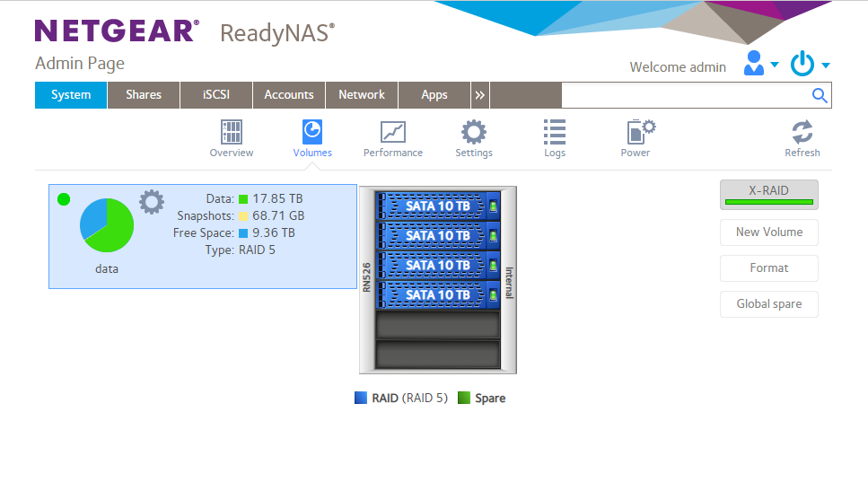The height and width of the screenshot is (491, 868).
Task: Switch to the Shares tab
Action: (x=144, y=95)
